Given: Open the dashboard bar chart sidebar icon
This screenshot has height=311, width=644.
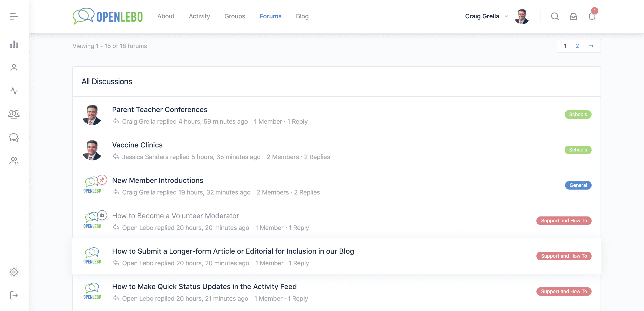Looking at the screenshot, I should pos(14,45).
